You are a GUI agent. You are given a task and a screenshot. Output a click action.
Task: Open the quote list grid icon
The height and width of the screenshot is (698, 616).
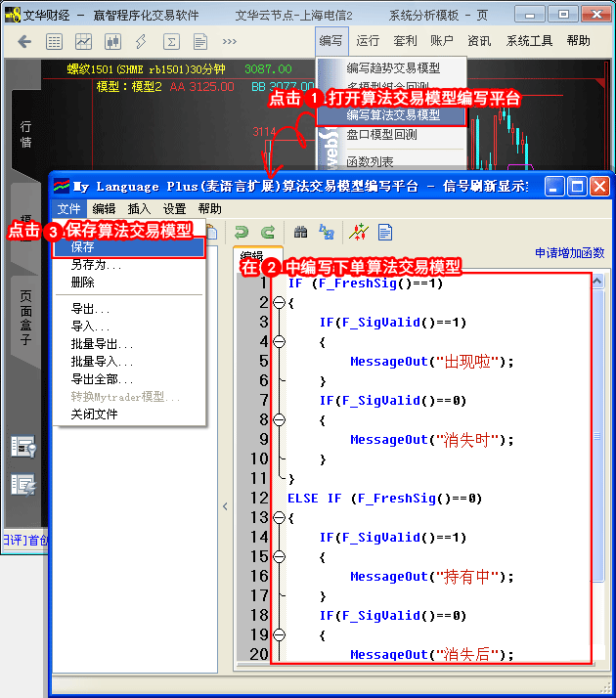point(55,42)
